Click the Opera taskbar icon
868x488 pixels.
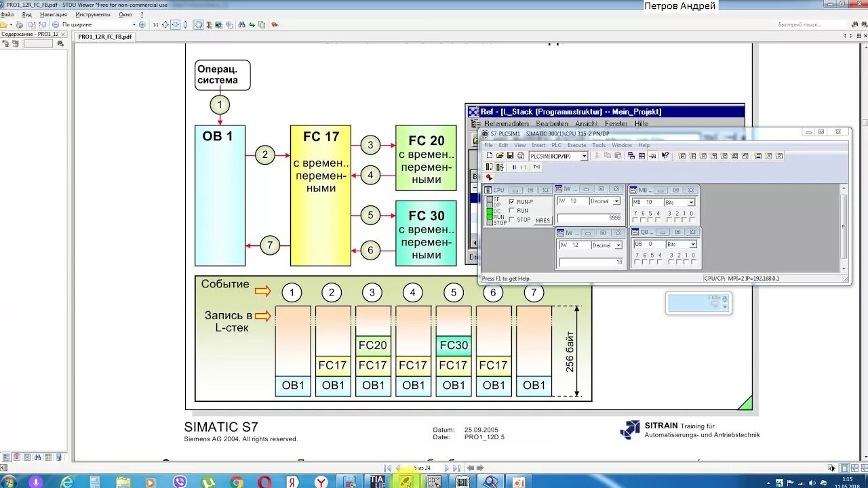pyautogui.click(x=264, y=482)
